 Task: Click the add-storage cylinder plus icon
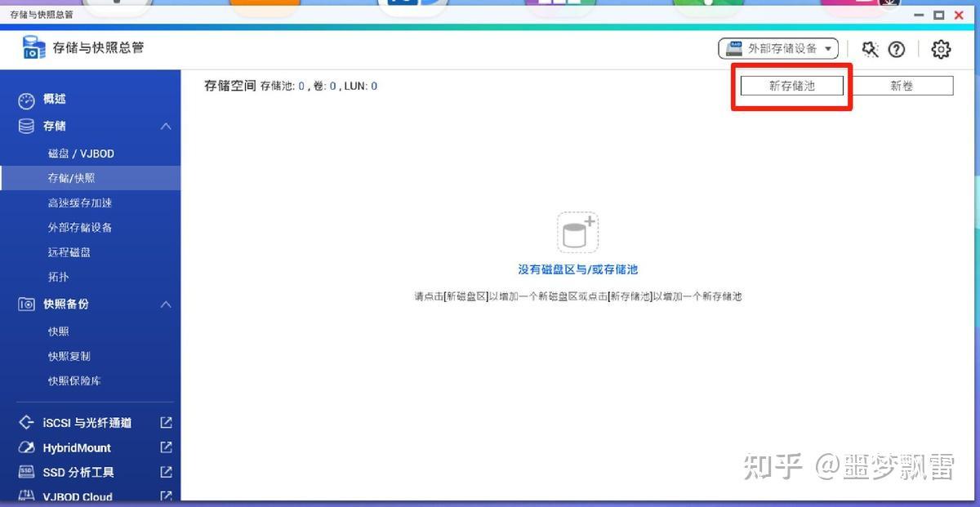click(x=578, y=233)
